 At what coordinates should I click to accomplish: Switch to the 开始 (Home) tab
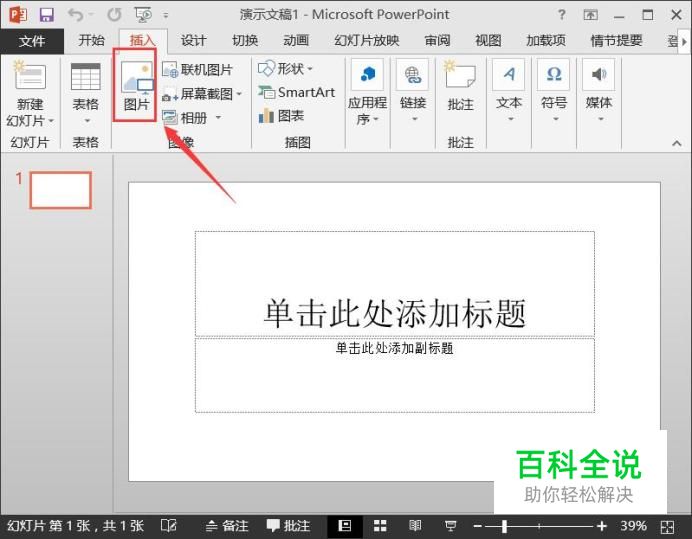click(91, 41)
